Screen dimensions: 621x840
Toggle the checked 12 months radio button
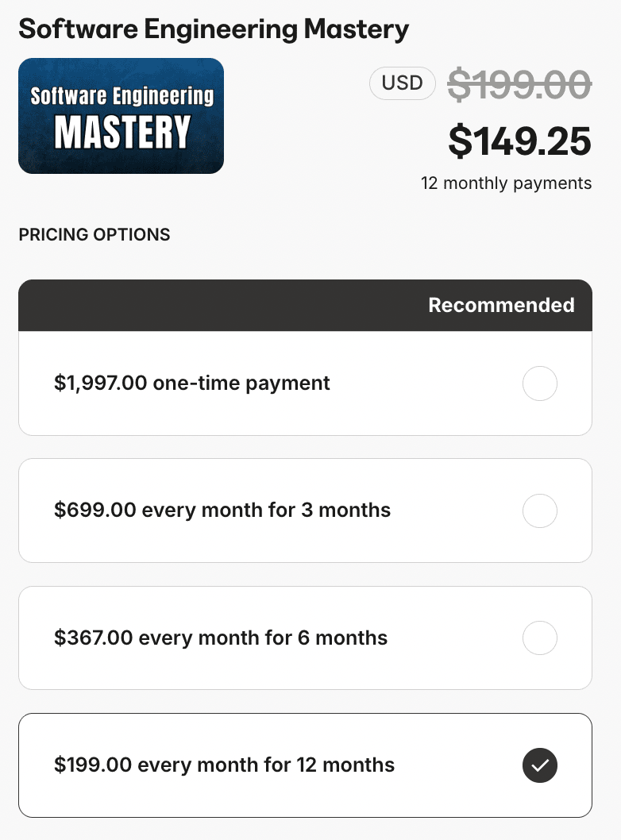pos(540,765)
